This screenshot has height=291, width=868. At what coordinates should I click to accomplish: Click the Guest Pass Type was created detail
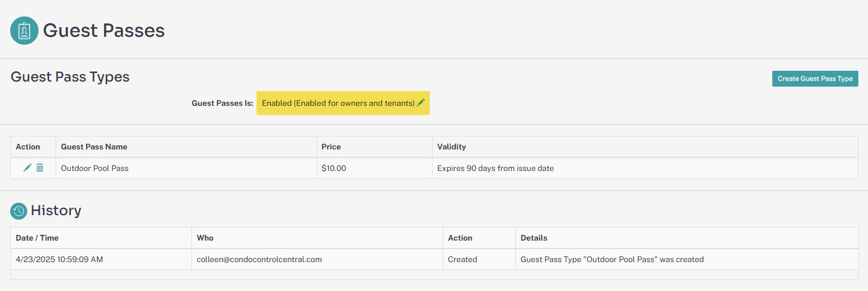[612, 259]
